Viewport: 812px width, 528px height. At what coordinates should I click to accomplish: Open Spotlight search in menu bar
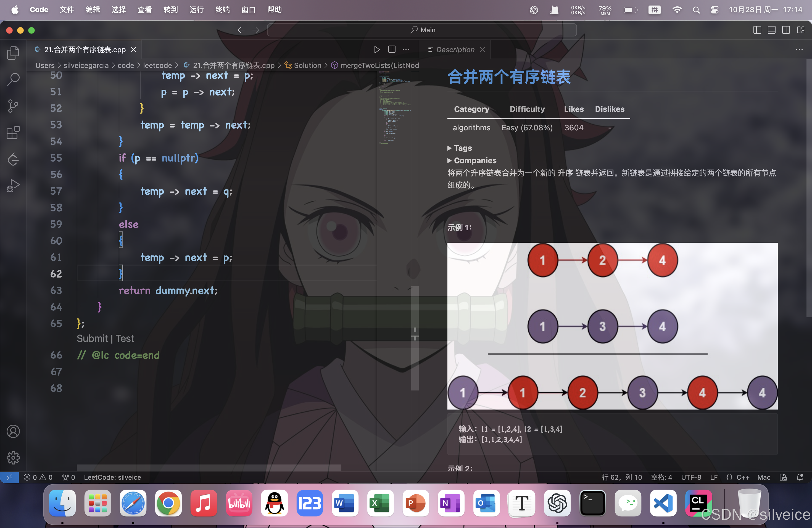click(696, 10)
